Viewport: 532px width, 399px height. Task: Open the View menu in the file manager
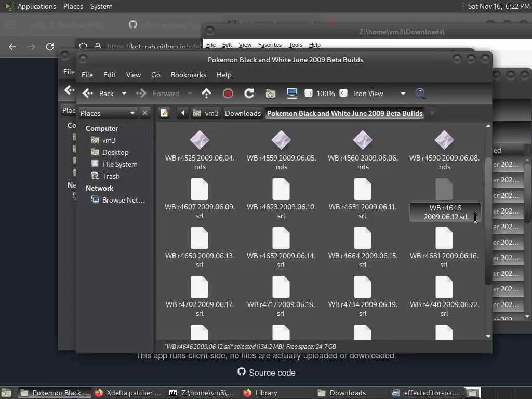[x=134, y=75]
